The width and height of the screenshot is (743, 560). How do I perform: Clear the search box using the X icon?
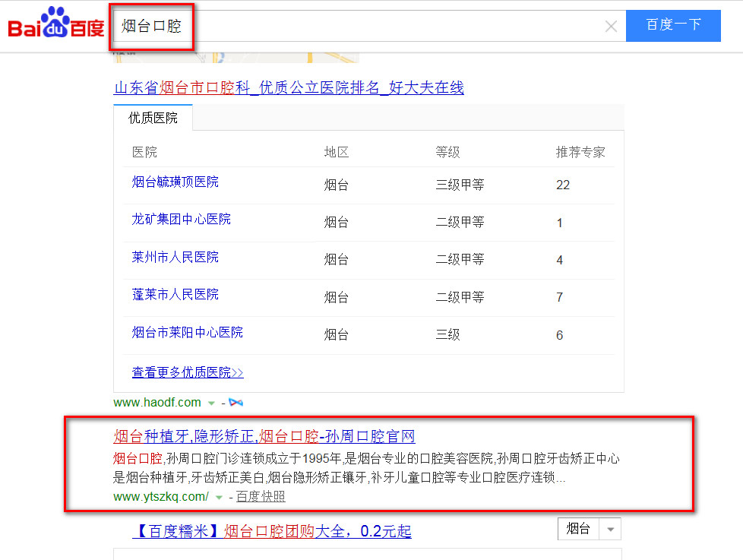click(x=611, y=26)
